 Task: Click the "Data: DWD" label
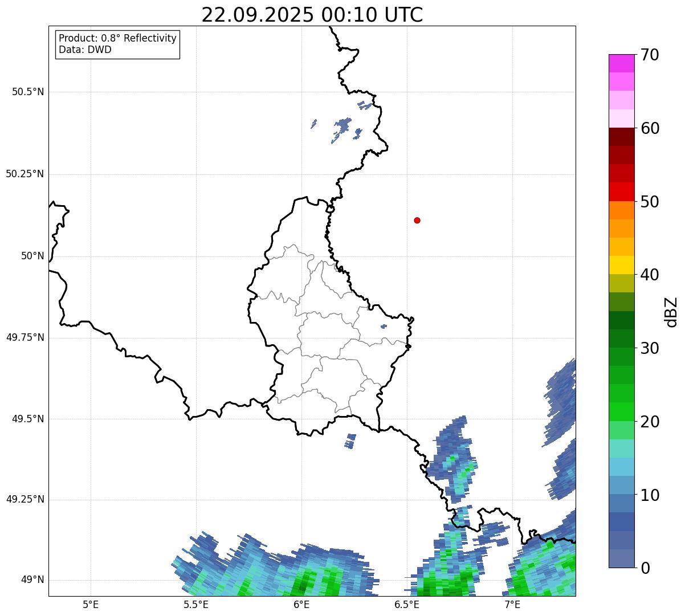pyautogui.click(x=85, y=50)
